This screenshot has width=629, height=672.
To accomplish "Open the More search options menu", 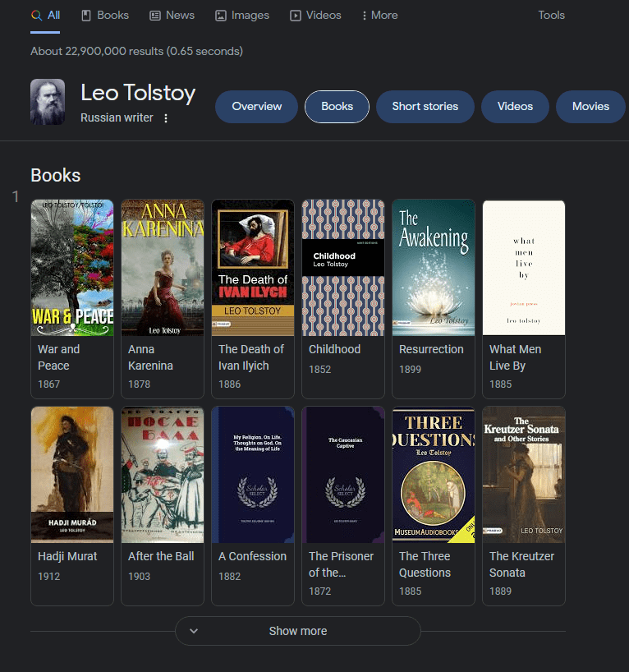I will point(380,16).
